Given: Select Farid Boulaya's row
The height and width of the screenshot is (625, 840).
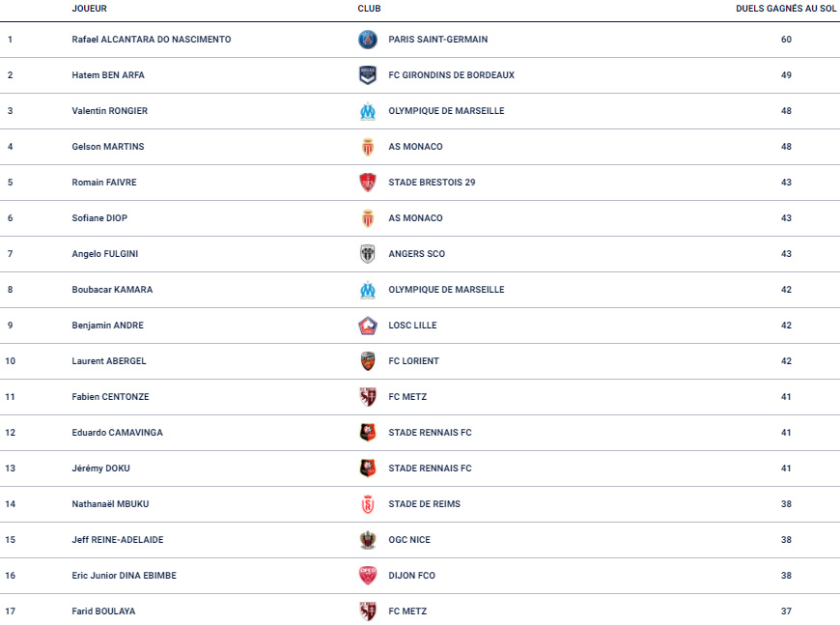Looking at the screenshot, I should (420, 610).
